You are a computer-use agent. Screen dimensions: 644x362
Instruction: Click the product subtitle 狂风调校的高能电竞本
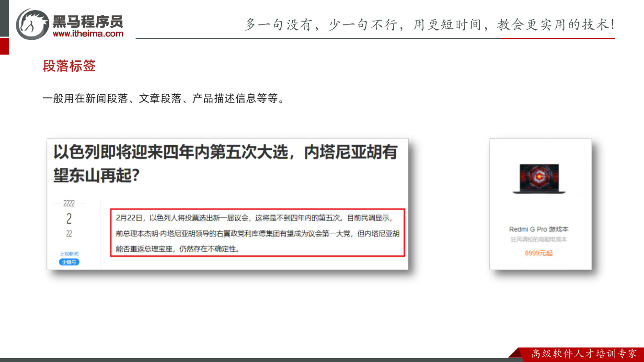[539, 239]
